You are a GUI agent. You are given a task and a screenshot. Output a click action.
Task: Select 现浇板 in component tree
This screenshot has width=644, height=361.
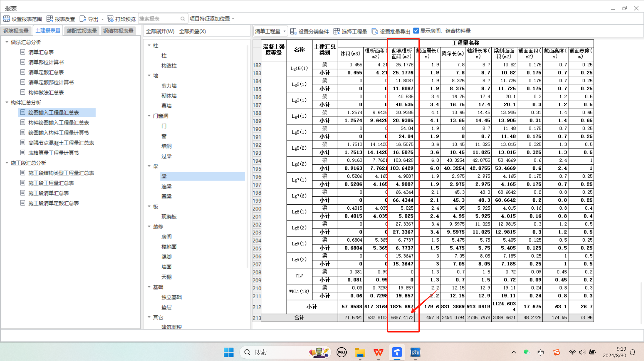click(x=169, y=216)
